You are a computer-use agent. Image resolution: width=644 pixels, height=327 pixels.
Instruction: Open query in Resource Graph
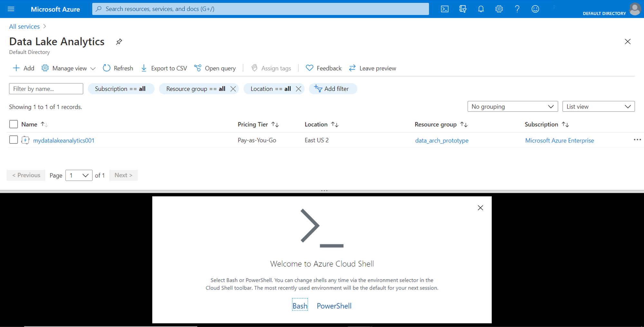215,68
